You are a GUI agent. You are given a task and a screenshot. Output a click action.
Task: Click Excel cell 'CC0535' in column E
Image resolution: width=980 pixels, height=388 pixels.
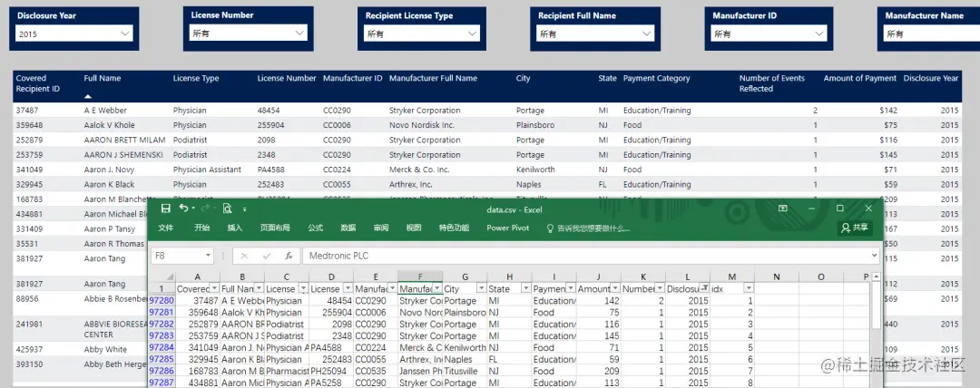coord(376,371)
